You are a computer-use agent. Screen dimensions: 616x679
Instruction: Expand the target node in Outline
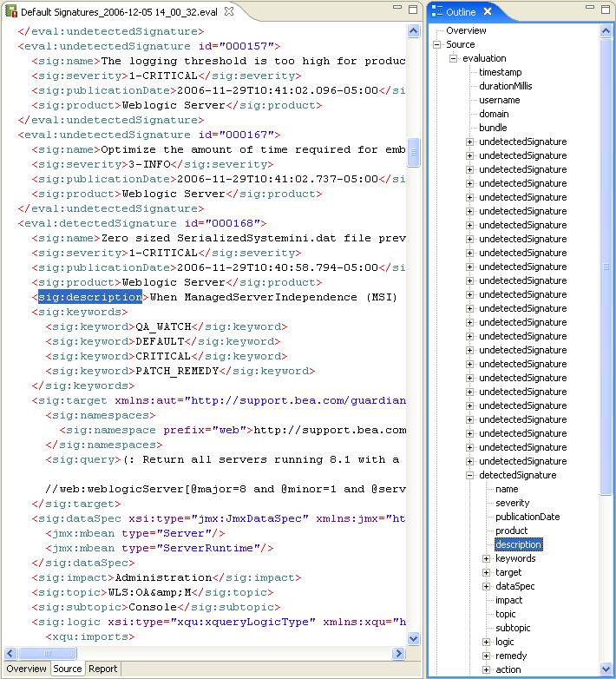point(486,572)
